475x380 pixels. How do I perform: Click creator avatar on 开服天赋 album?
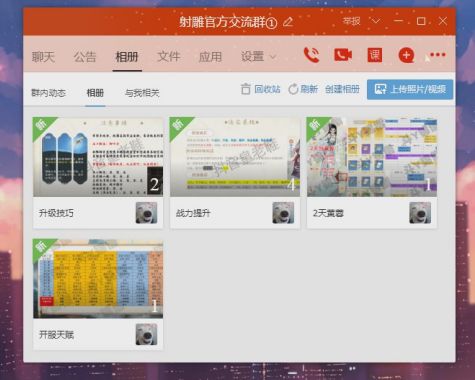tap(146, 334)
